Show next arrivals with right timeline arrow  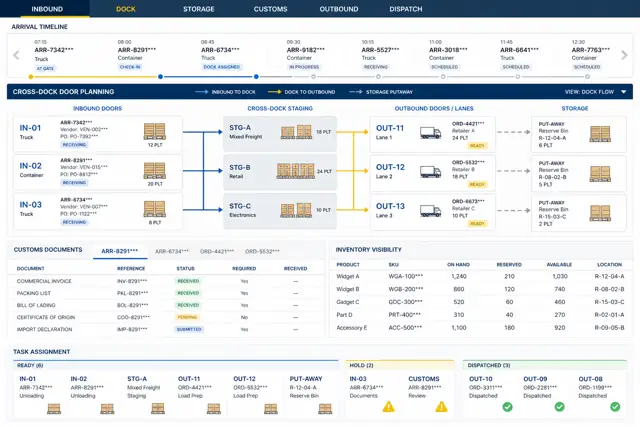624,55
